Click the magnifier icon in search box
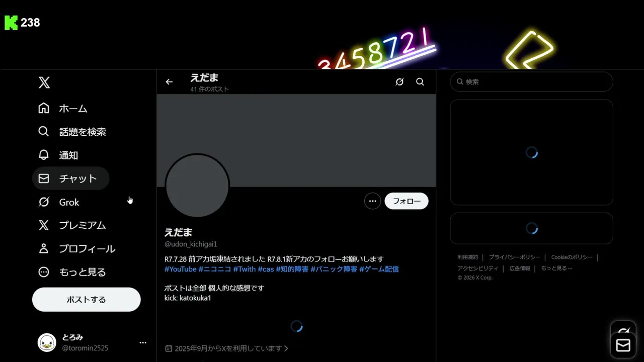The height and width of the screenshot is (362, 644). point(460,81)
